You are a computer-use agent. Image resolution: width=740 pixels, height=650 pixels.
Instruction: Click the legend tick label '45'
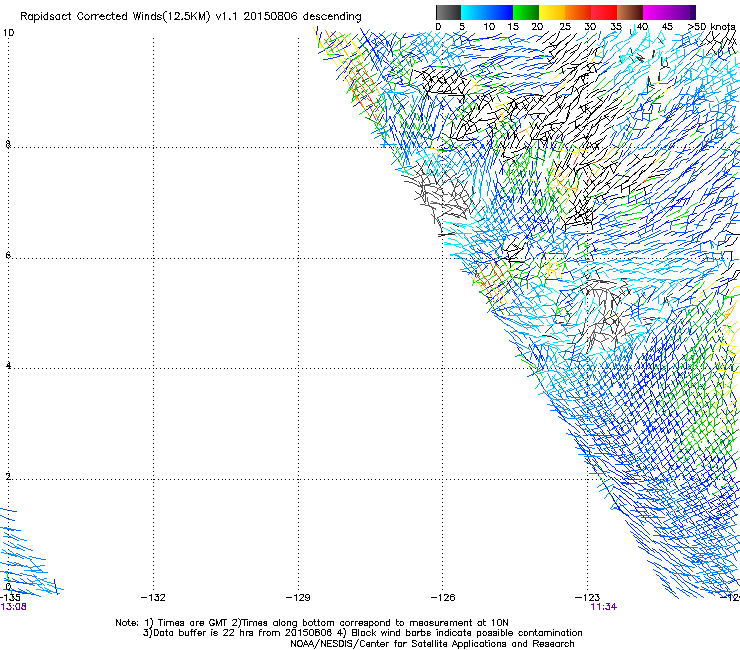point(667,27)
